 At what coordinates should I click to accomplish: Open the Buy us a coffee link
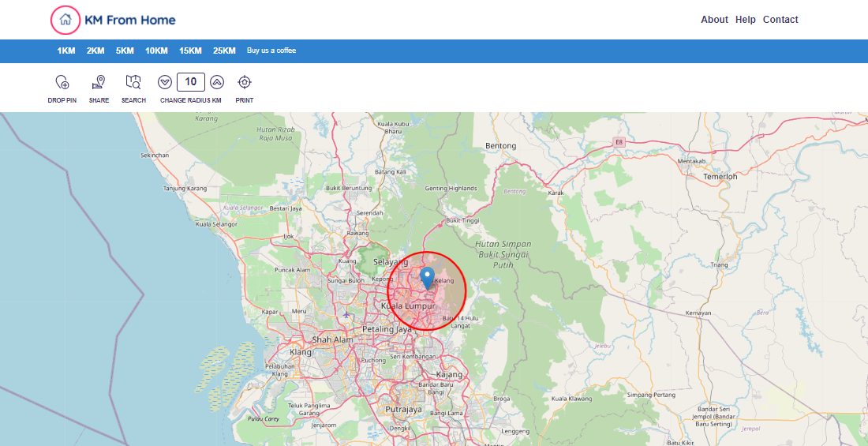[271, 51]
